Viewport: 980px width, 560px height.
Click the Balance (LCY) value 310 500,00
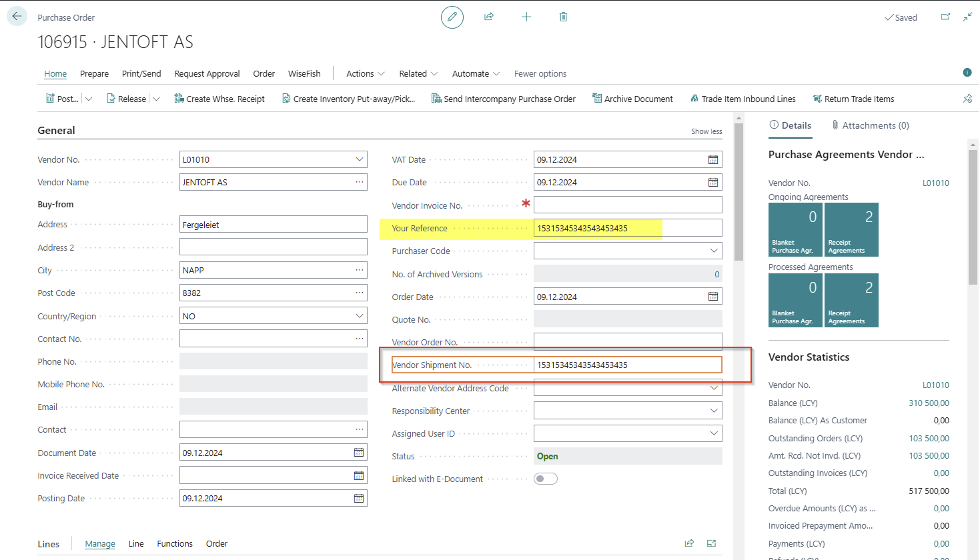pyautogui.click(x=929, y=403)
